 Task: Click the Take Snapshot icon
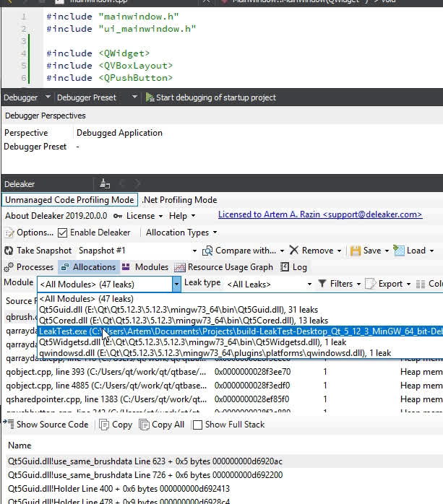(x=9, y=251)
